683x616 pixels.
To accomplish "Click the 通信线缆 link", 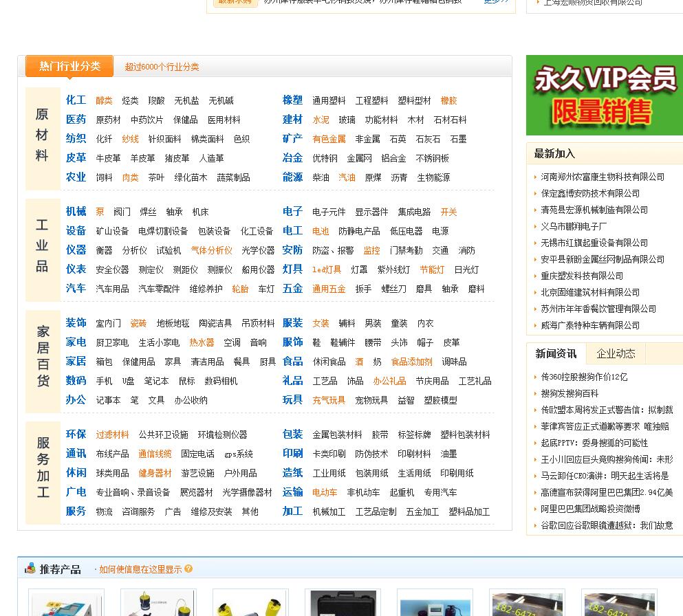I will 155,454.
